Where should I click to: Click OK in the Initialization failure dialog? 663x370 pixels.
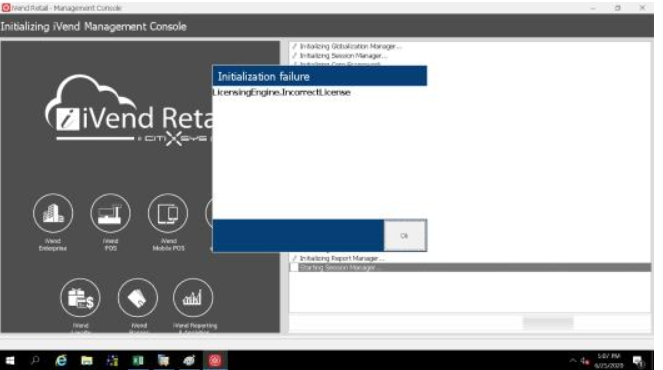pos(405,236)
